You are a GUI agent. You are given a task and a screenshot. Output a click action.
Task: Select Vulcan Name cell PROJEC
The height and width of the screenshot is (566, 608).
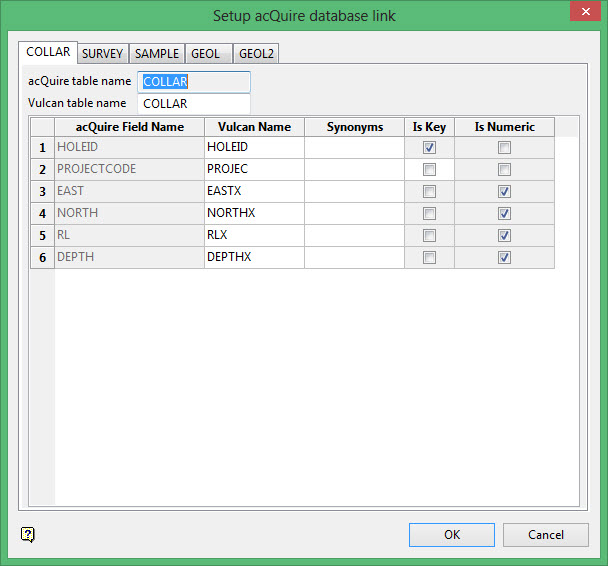(254, 169)
